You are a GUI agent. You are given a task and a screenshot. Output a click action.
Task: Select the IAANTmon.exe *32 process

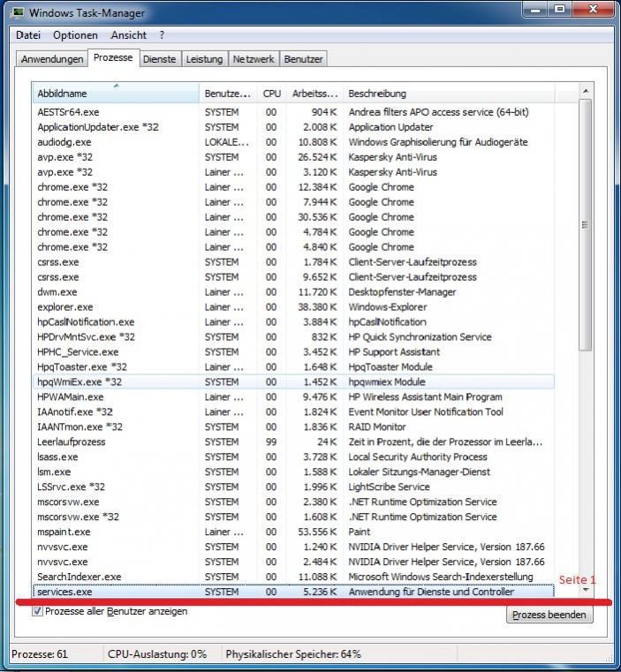(x=293, y=427)
